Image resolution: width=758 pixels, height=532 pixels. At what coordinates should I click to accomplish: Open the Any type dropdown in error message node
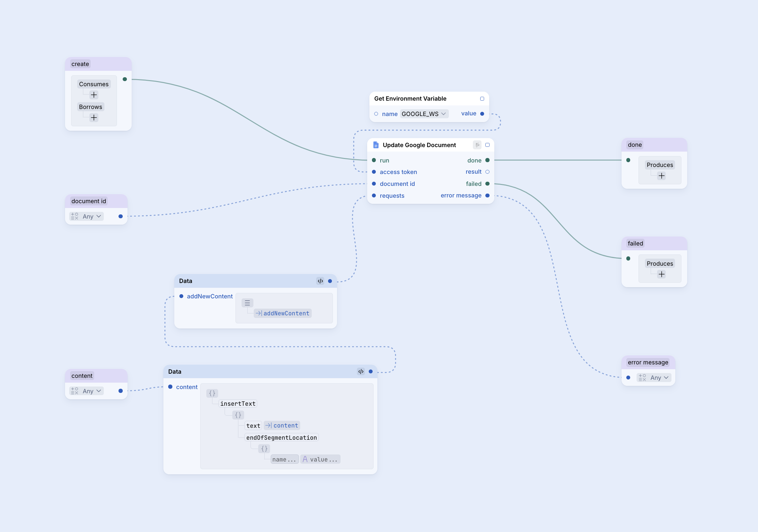[654, 378]
